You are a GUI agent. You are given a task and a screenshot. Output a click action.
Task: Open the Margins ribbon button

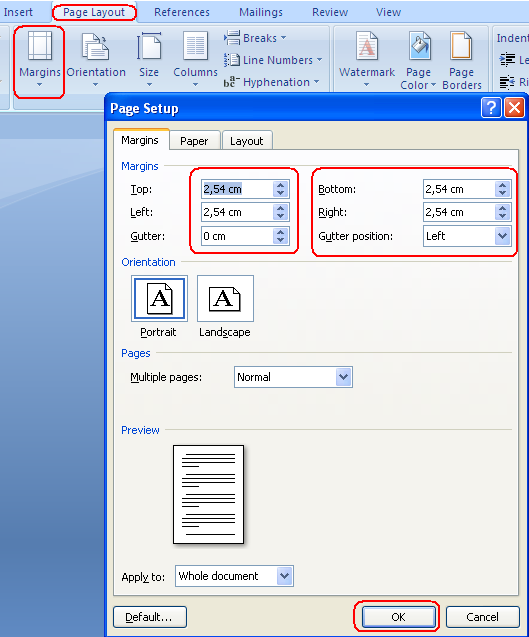39,59
